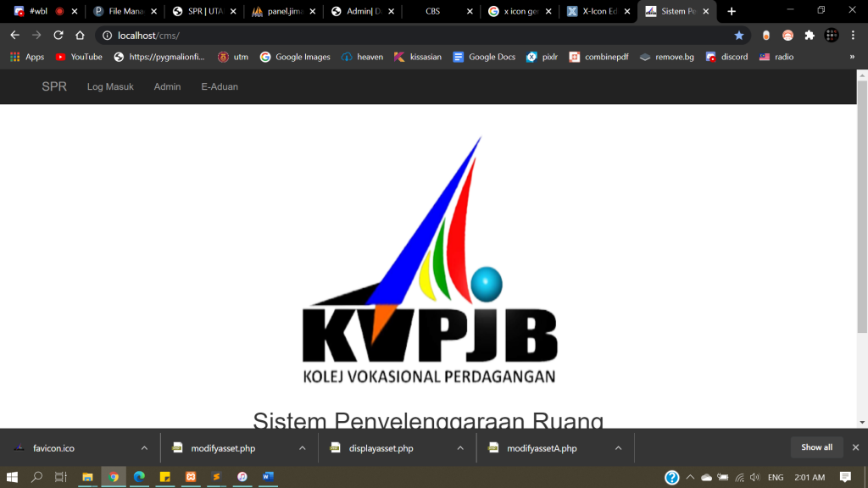Screen dimensions: 868x488
Task: Open the Log Masuk navigation item
Action: coord(110,86)
